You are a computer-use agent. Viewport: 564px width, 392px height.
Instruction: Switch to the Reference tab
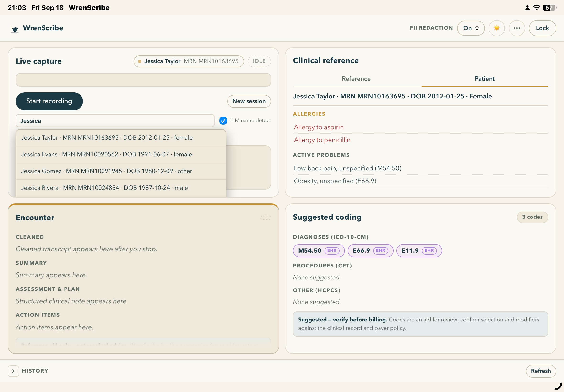(356, 79)
